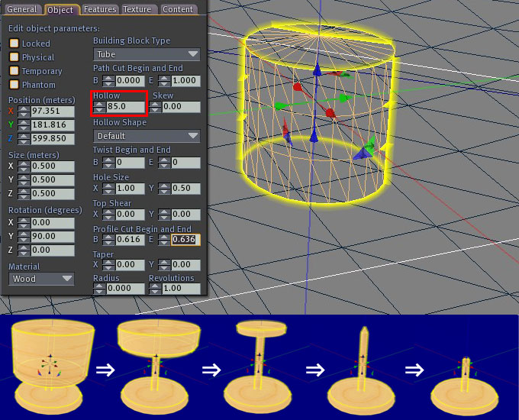Click the Radius spinner arrows

coord(99,288)
